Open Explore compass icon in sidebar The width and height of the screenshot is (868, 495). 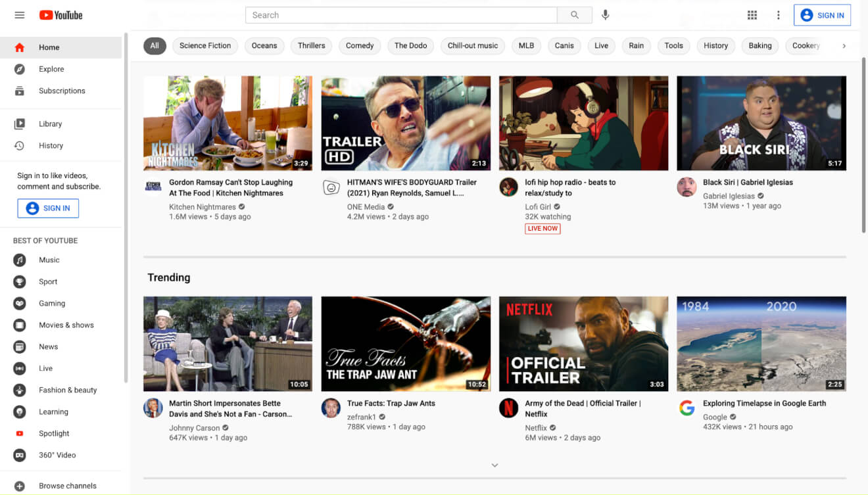coord(20,69)
